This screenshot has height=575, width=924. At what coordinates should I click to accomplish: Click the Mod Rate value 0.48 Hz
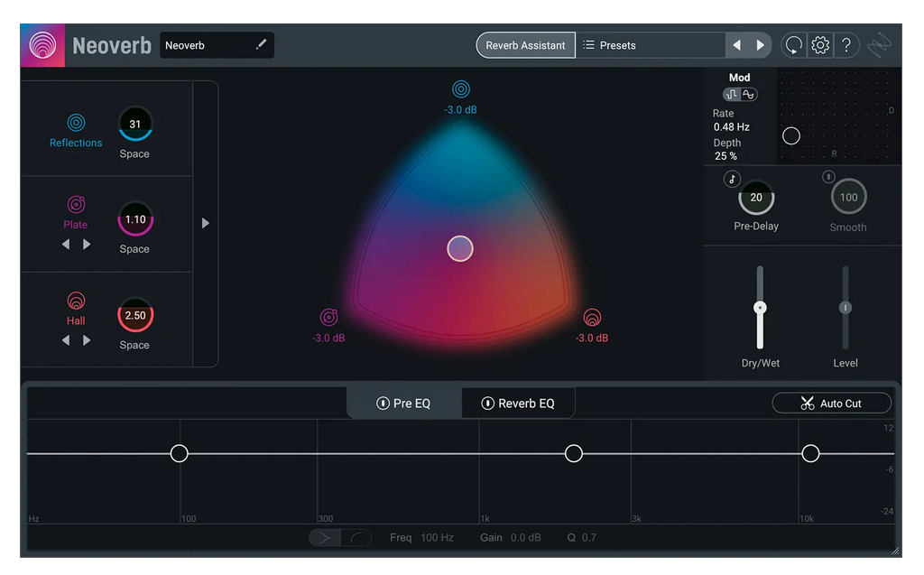(731, 126)
